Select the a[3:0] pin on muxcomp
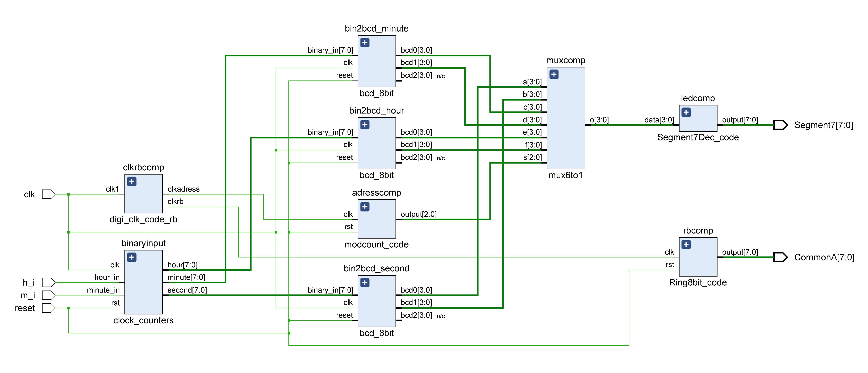The image size is (868, 373). (532, 82)
